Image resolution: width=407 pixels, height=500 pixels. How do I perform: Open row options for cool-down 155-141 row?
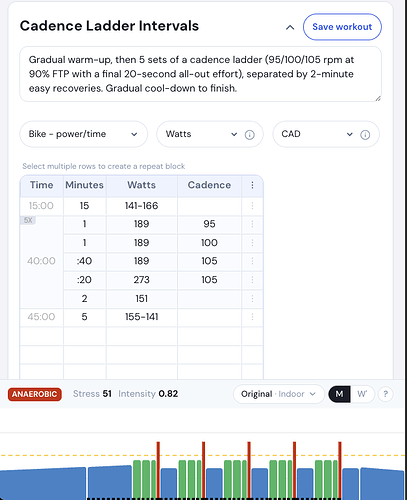click(252, 317)
